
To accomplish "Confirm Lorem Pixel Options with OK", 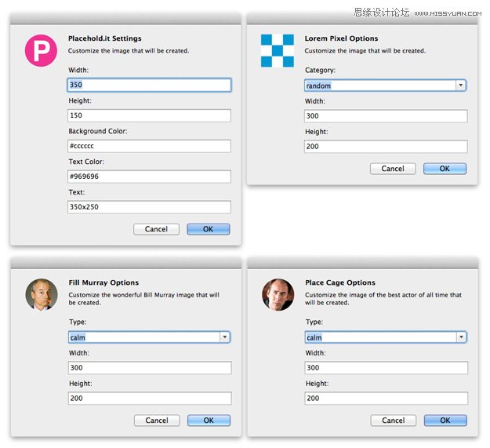I will point(445,169).
